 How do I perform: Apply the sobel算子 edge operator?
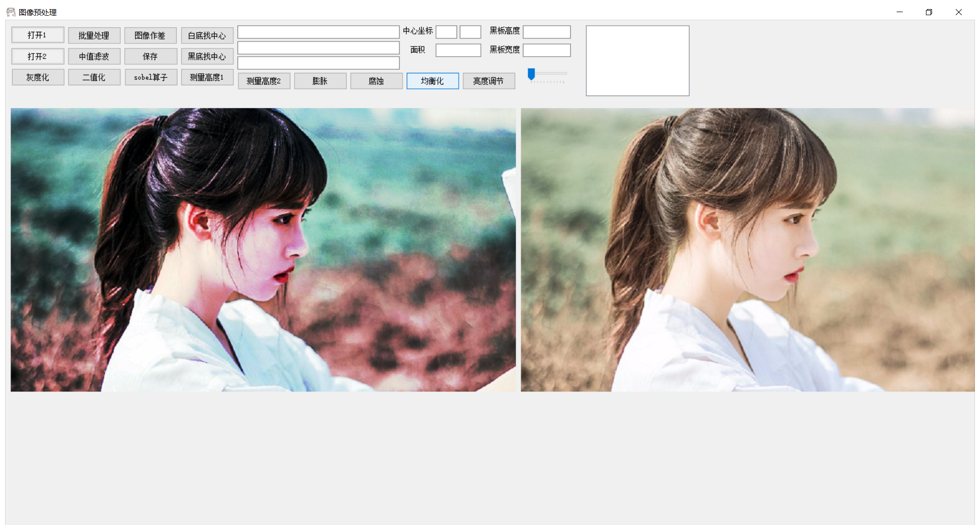(151, 77)
